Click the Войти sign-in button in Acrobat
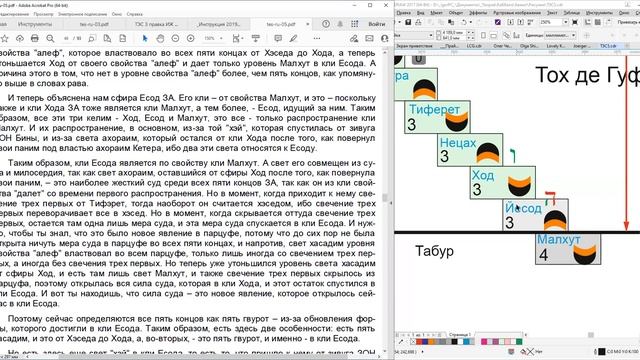 tap(377, 24)
